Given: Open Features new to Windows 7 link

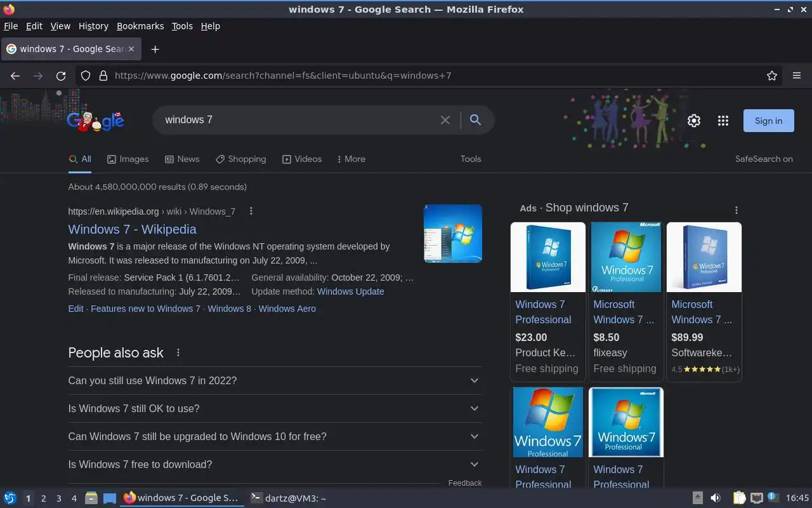Looking at the screenshot, I should (145, 309).
